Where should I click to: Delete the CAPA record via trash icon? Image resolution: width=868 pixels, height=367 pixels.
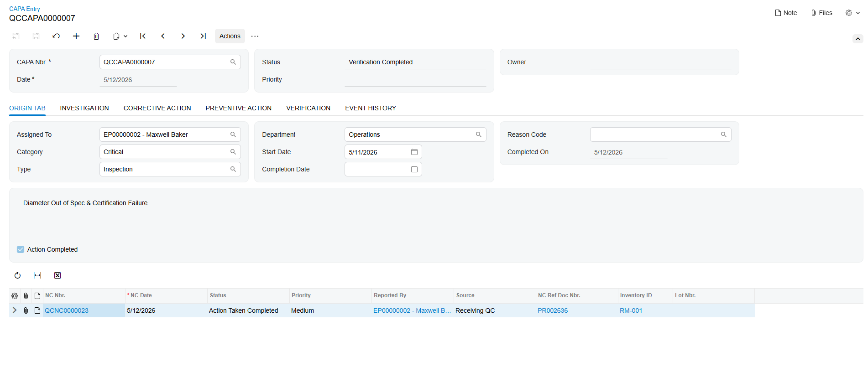point(96,36)
